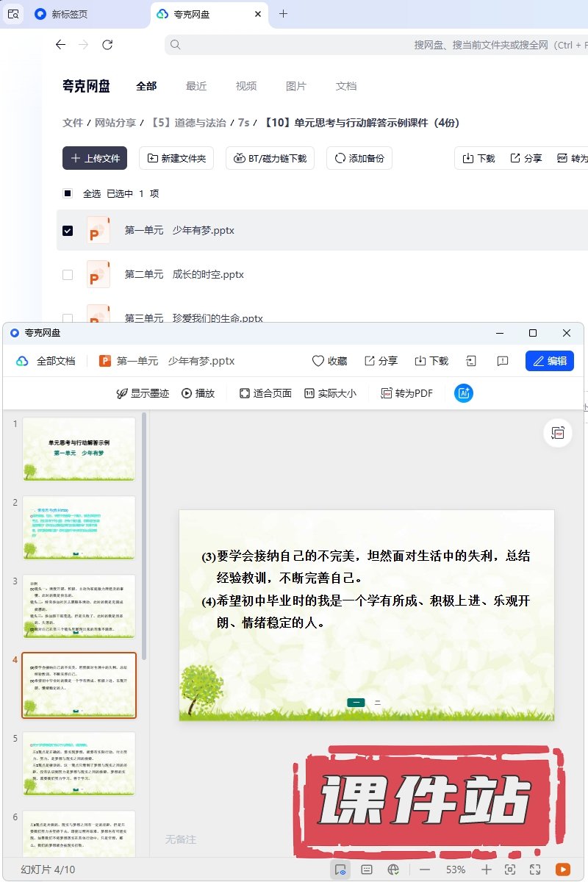The width and height of the screenshot is (588, 882).
Task: Enter full screen via status bar icon
Action: 535,870
